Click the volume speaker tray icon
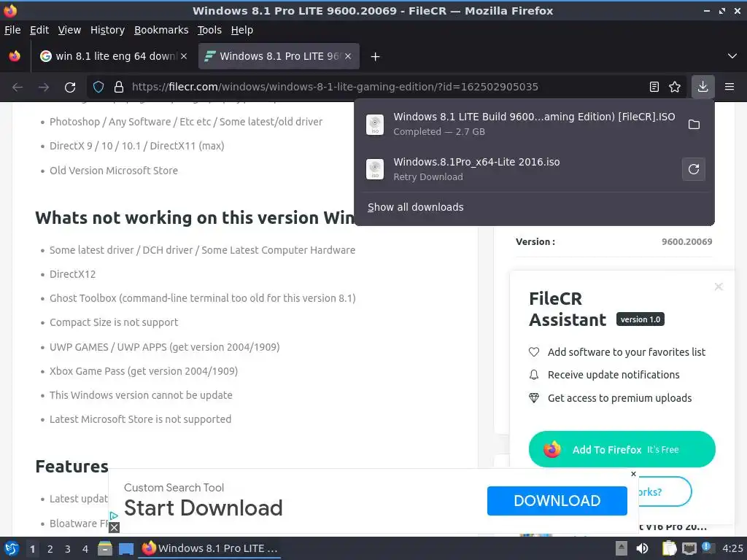The height and width of the screenshot is (560, 747). tap(642, 548)
